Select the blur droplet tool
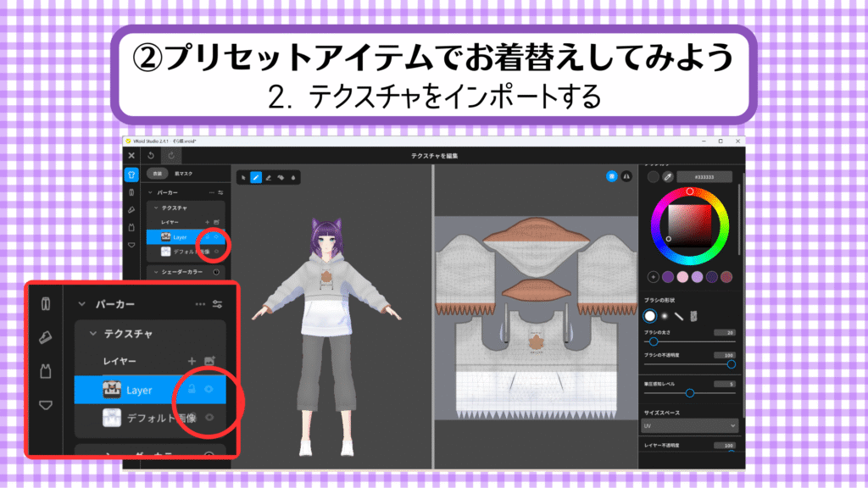The image size is (868, 488). click(x=293, y=178)
